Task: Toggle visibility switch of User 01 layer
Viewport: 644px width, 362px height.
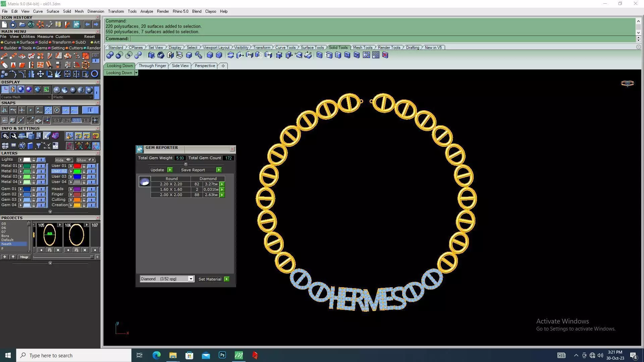Action: tap(92, 166)
